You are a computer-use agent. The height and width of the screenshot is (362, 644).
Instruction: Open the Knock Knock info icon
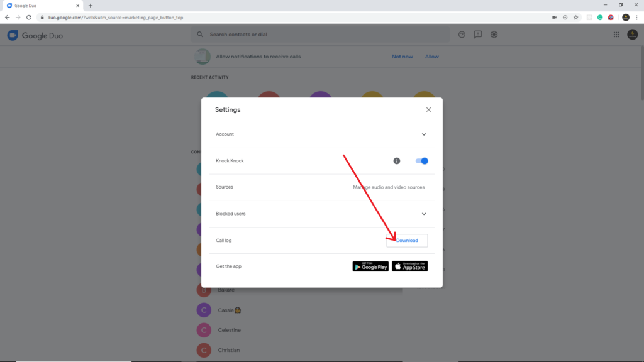396,161
